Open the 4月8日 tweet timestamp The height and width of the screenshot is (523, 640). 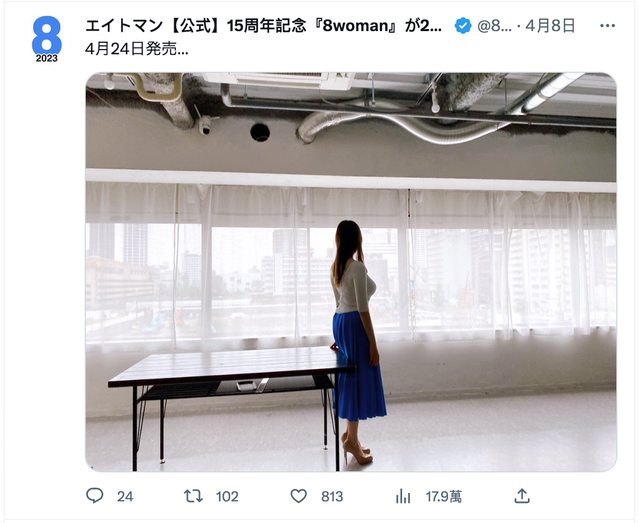point(550,26)
